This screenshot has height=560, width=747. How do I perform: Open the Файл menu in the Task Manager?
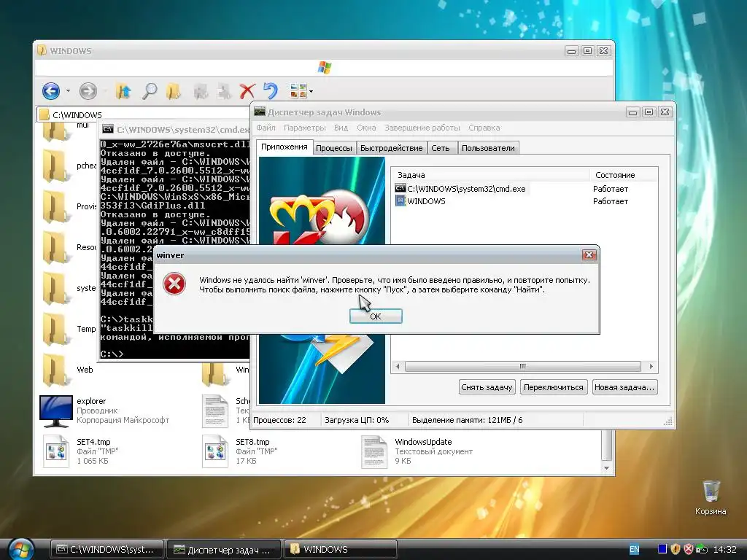tap(266, 128)
